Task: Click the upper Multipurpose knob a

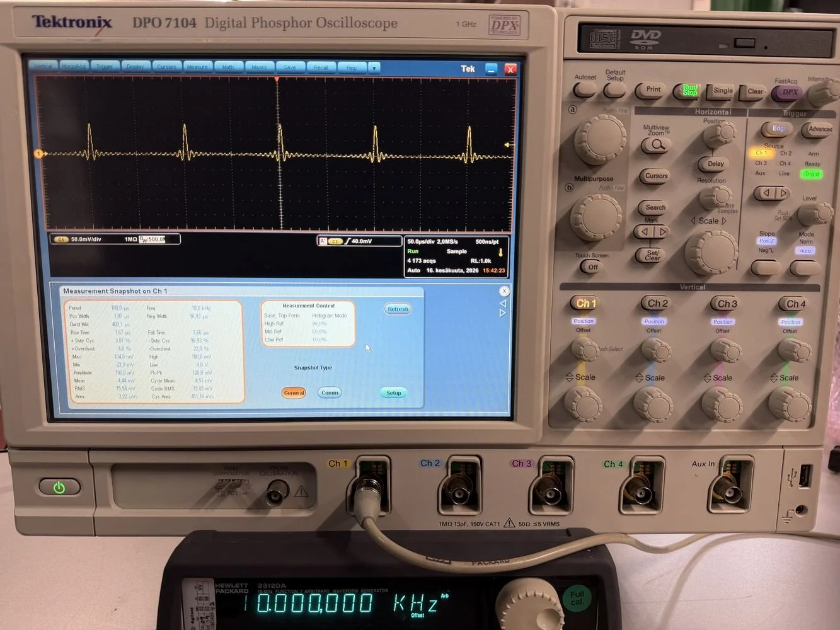Action: click(x=601, y=139)
